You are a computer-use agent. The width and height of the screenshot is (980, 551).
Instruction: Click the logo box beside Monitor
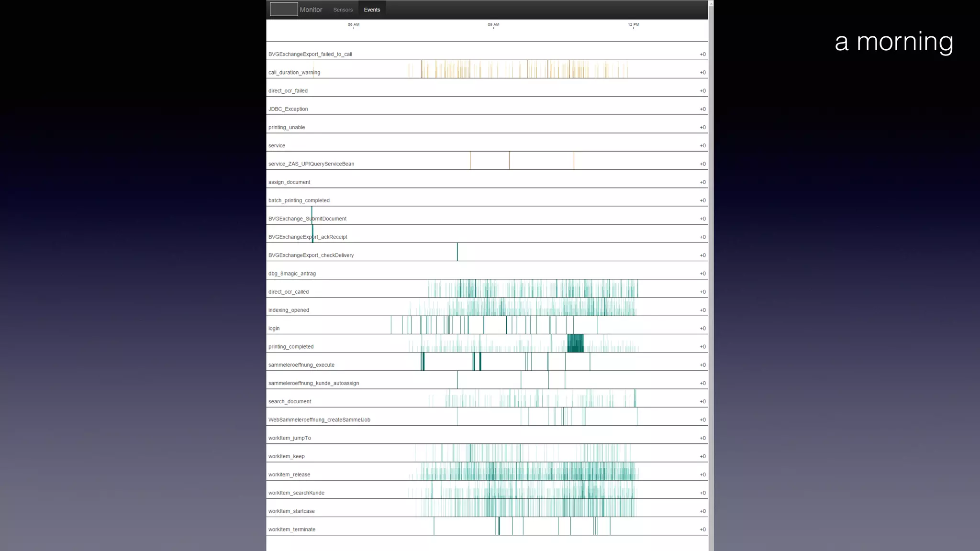coord(284,9)
